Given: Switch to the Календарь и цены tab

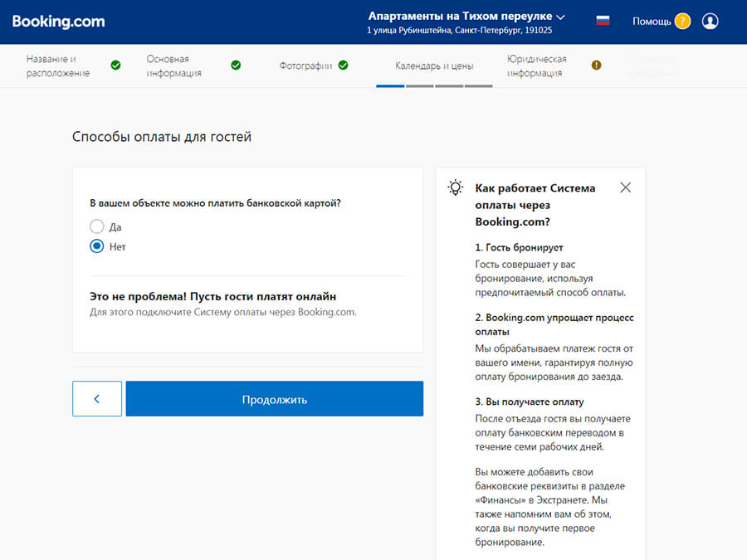Looking at the screenshot, I should [434, 66].
